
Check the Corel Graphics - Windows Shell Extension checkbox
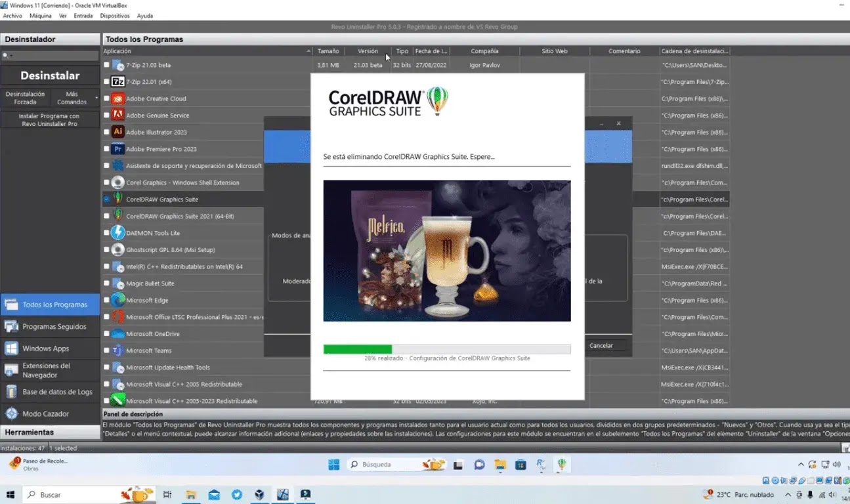106,182
